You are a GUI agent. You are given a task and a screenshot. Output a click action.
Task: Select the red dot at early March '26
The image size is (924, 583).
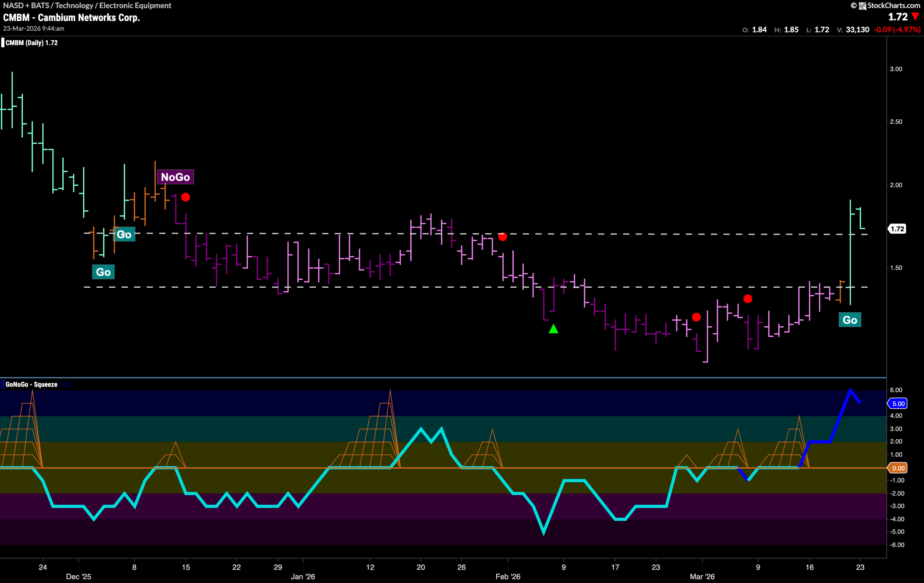(x=697, y=317)
